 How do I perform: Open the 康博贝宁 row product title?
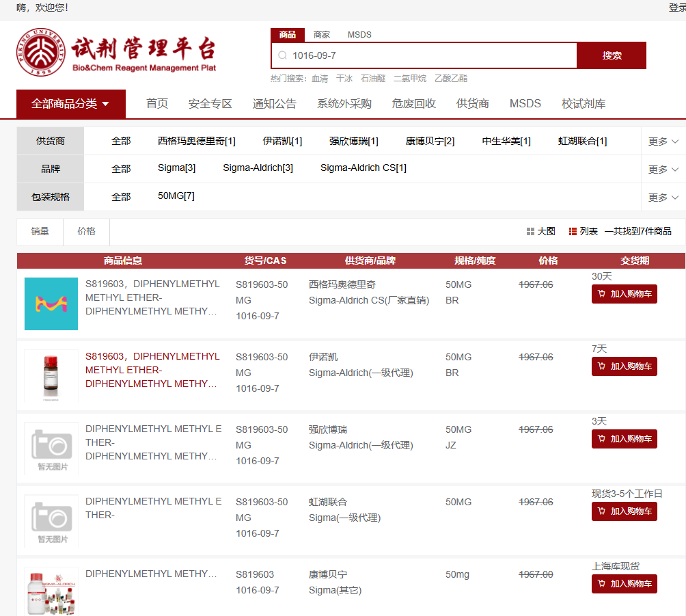(x=151, y=574)
